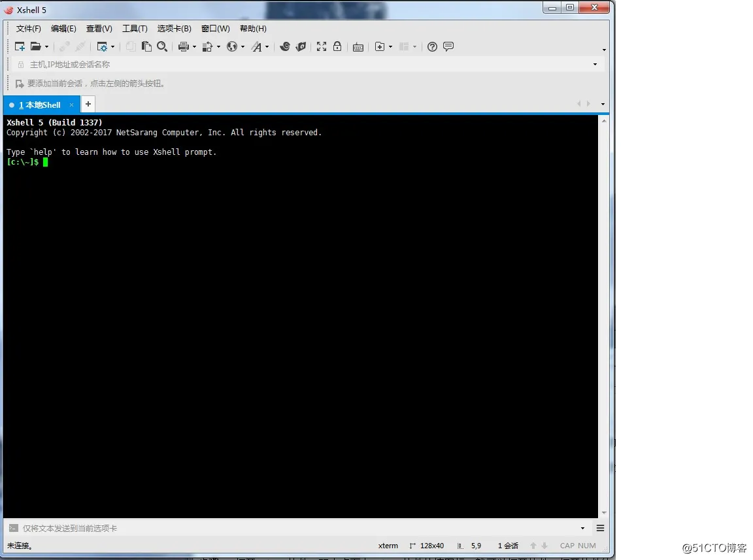
Task: Click the 未连接 status text
Action: [x=20, y=546]
